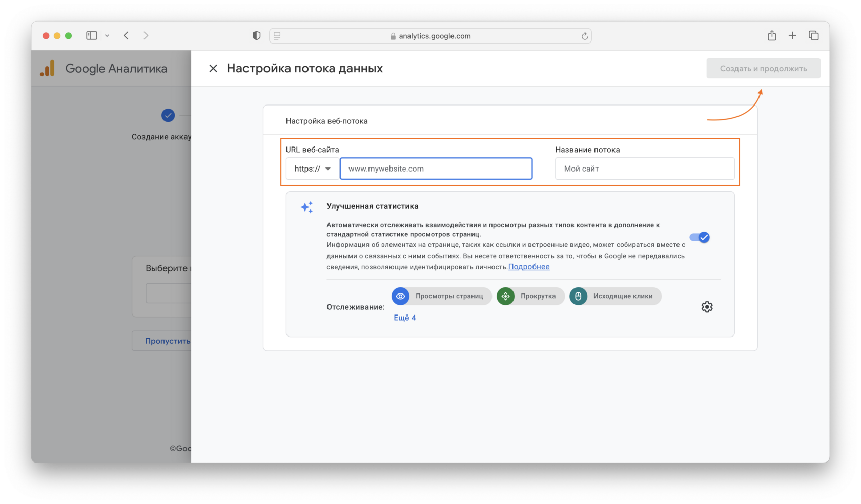Click the Отслеживание: label
861x504 pixels.
coord(355,307)
